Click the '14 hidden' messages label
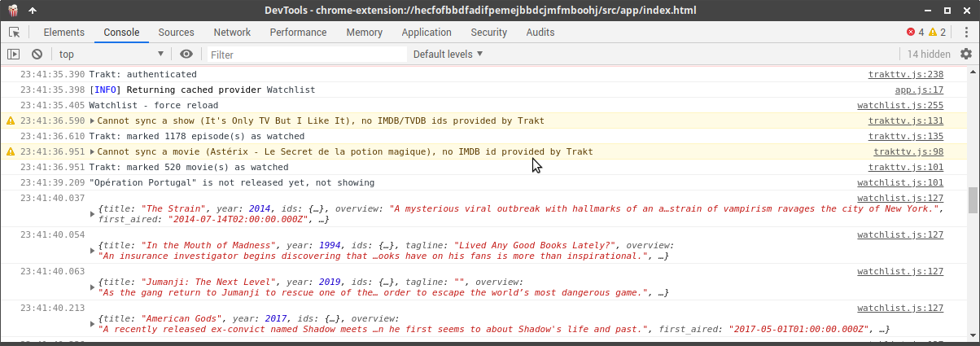Viewport: 980px width, 346px height. pos(929,55)
